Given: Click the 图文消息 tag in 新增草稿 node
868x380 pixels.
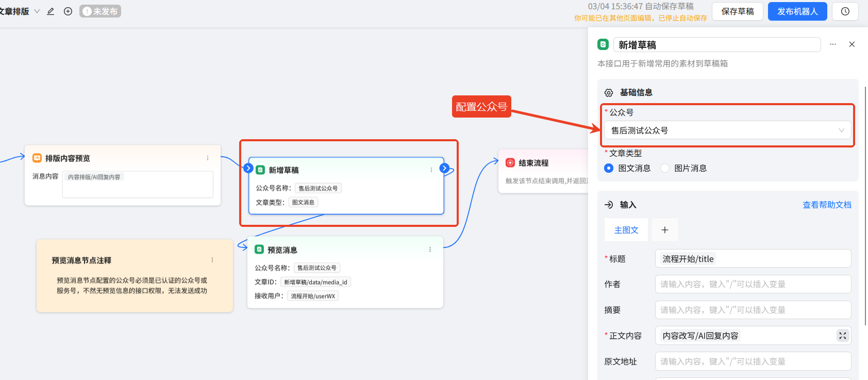Looking at the screenshot, I should pyautogui.click(x=303, y=202).
